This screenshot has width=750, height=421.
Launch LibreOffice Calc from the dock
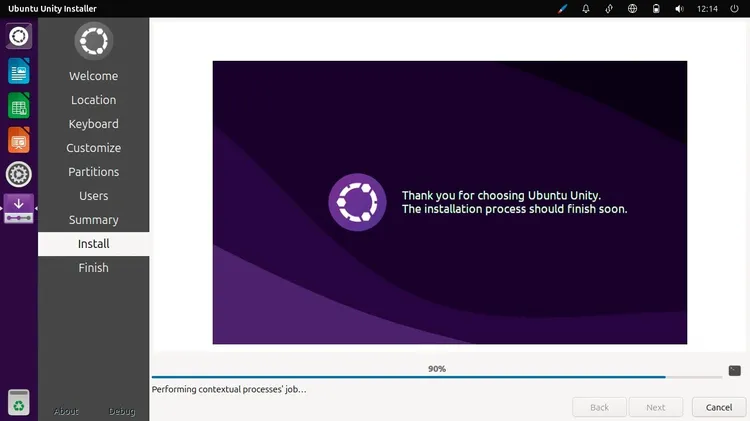click(x=19, y=105)
